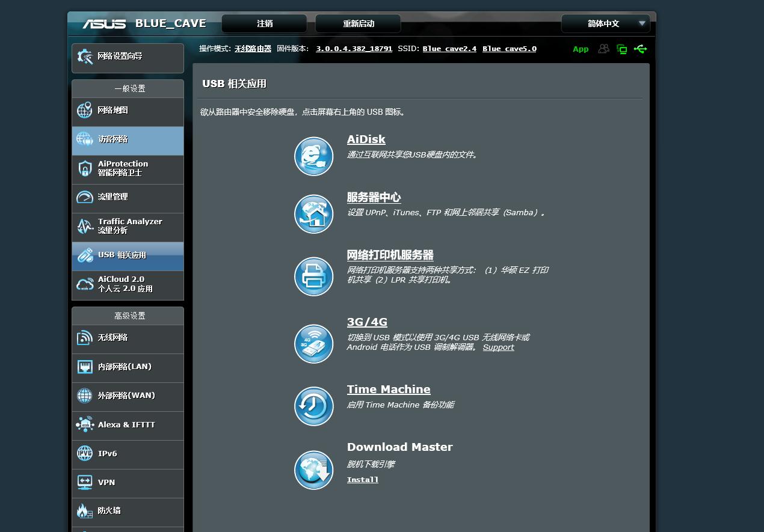Click firmware version 3.0.0.4.382_18791 link

354,49
